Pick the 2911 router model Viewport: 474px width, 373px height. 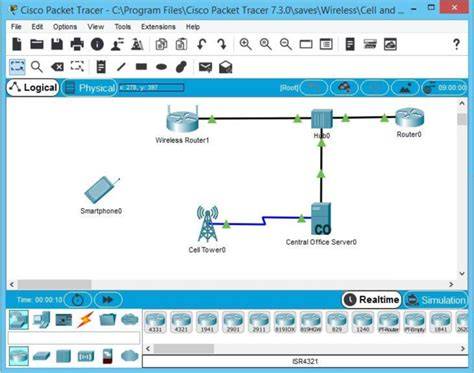click(x=259, y=322)
